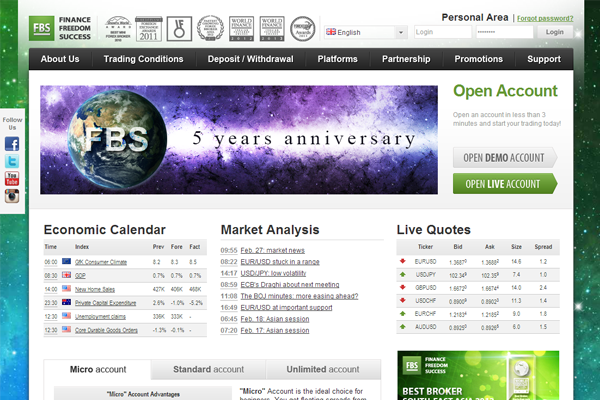The height and width of the screenshot is (400, 600).
Task: Click the EURUSD ticker in Live Quotes
Action: click(425, 261)
